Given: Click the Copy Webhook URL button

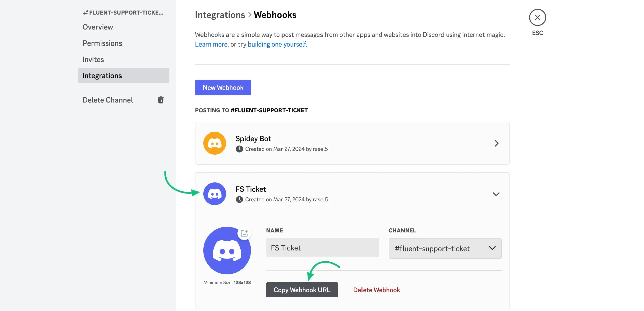Looking at the screenshot, I should click(302, 290).
